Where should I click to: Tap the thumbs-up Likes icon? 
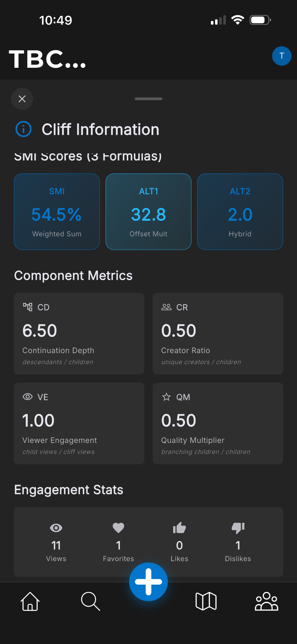180,528
